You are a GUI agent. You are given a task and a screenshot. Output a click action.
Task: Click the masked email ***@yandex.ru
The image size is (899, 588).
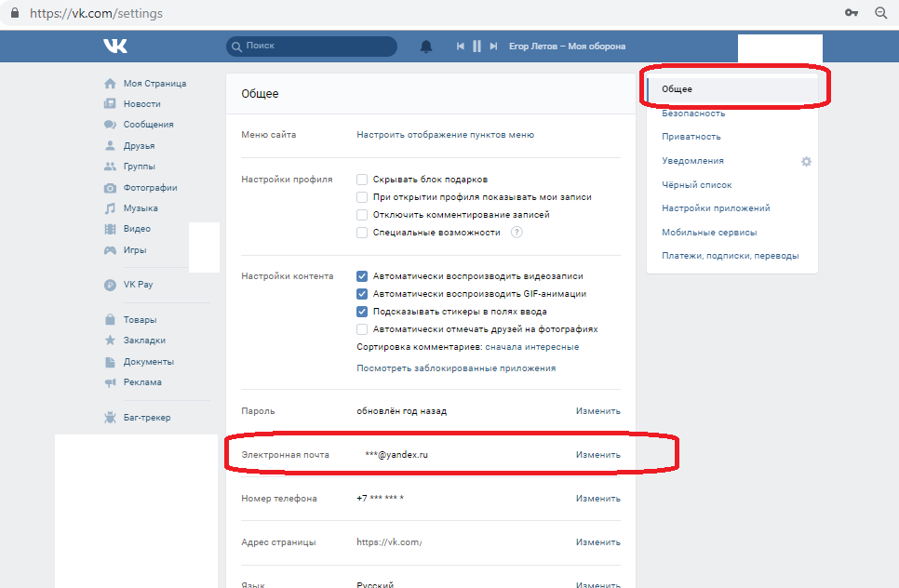[396, 455]
